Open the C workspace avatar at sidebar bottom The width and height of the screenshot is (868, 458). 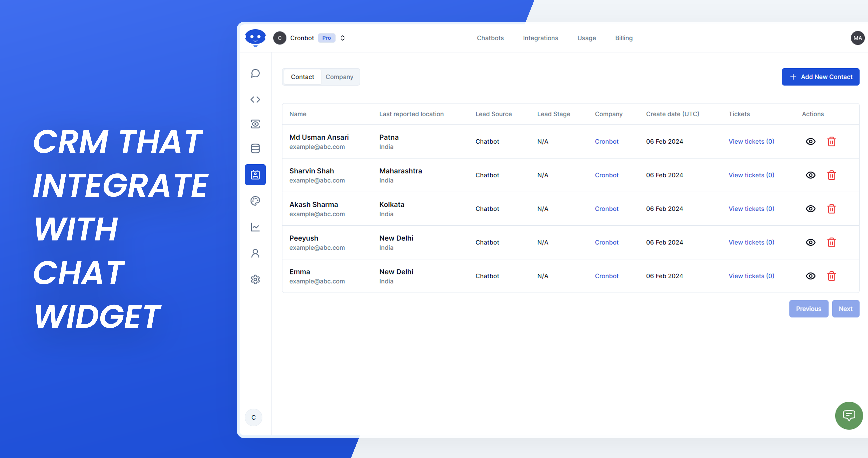point(253,417)
